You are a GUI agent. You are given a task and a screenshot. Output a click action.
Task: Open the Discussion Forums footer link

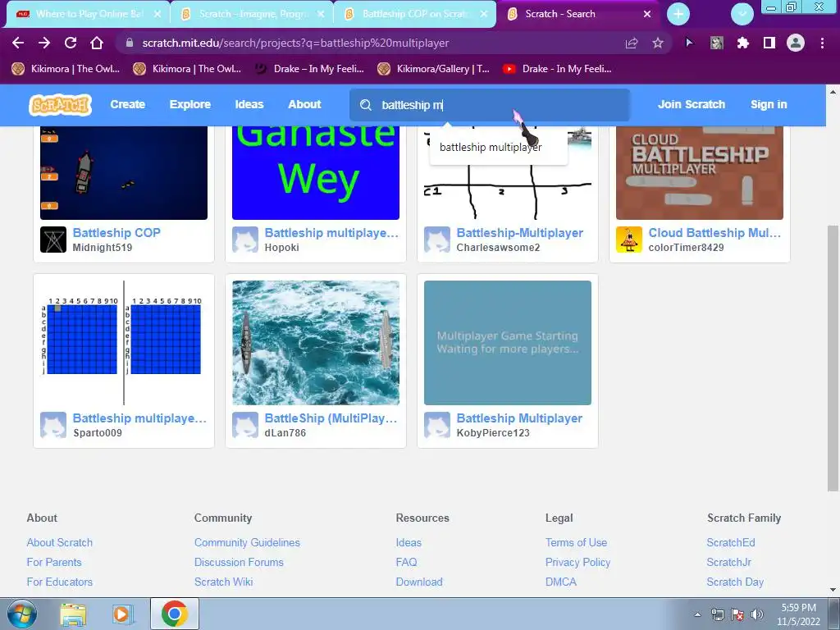click(x=239, y=562)
